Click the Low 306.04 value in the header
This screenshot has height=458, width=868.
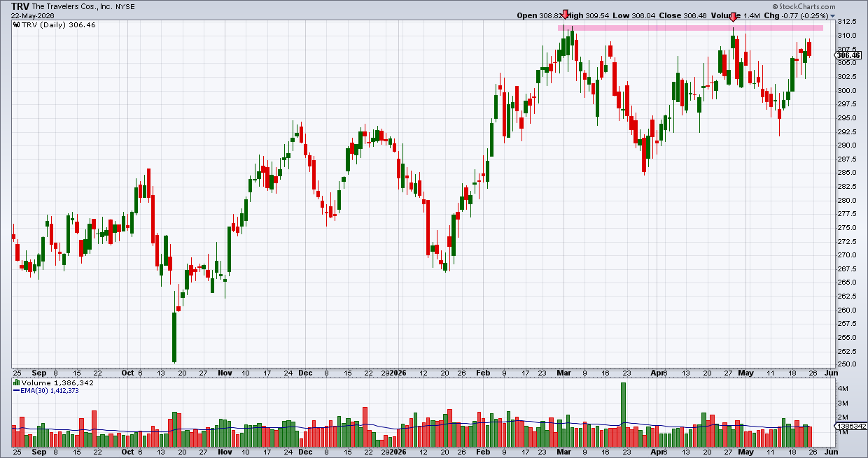[x=636, y=15]
